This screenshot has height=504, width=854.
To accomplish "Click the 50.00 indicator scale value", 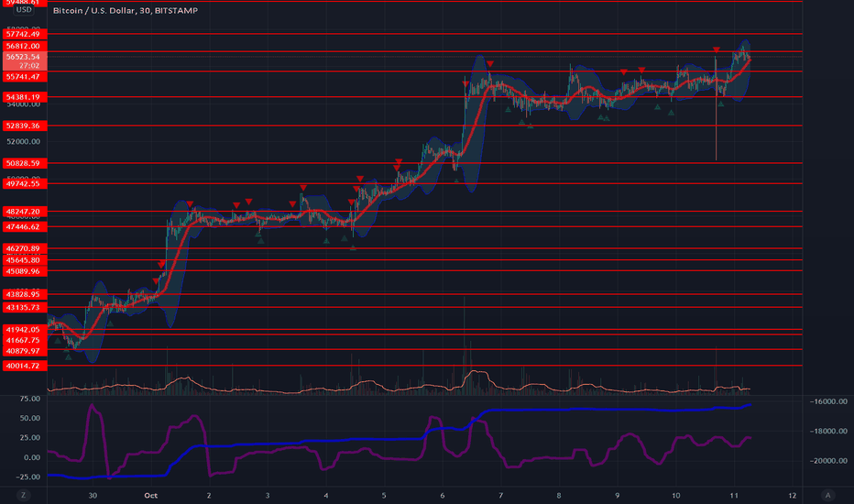I will coord(30,418).
